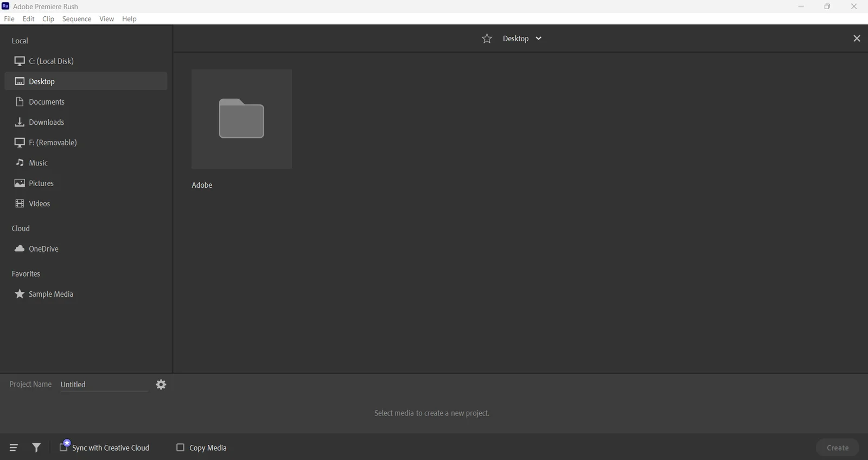The image size is (868, 460).
Task: Select the Videos label in sidebar
Action: point(40,203)
